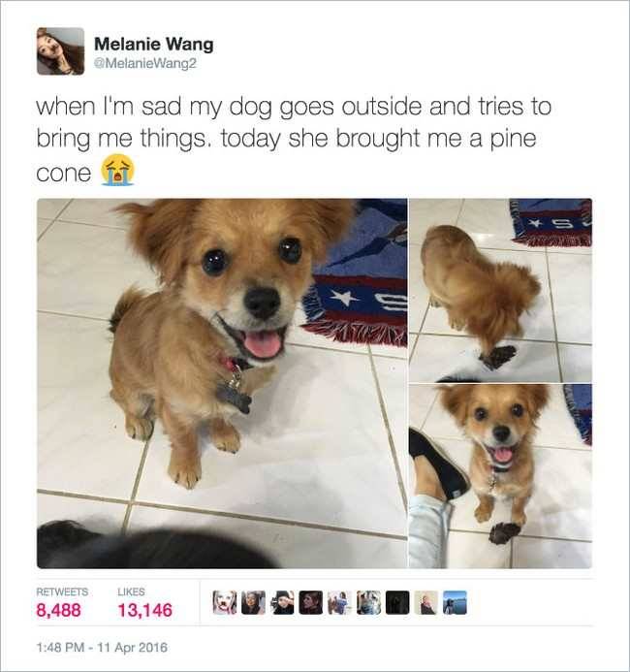The image size is (630, 672).
Task: Click the fifth liker avatar
Action: 339,602
